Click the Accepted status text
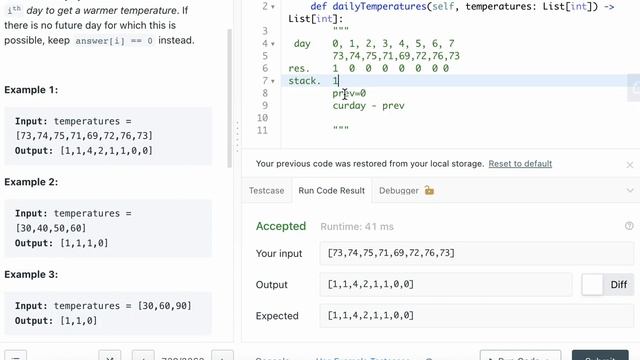 point(281,226)
